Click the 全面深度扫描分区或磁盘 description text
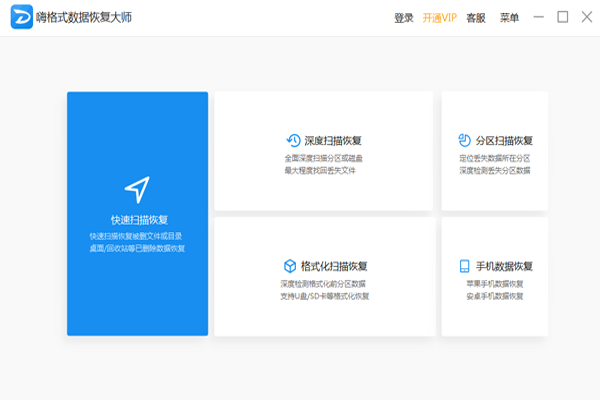This screenshot has width=600, height=400. tap(324, 158)
